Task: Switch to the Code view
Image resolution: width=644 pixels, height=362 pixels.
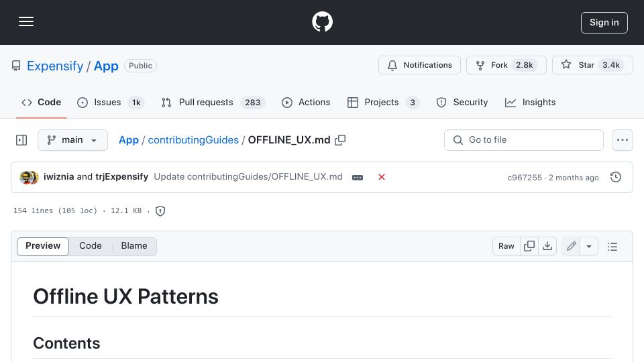Action: tap(91, 246)
